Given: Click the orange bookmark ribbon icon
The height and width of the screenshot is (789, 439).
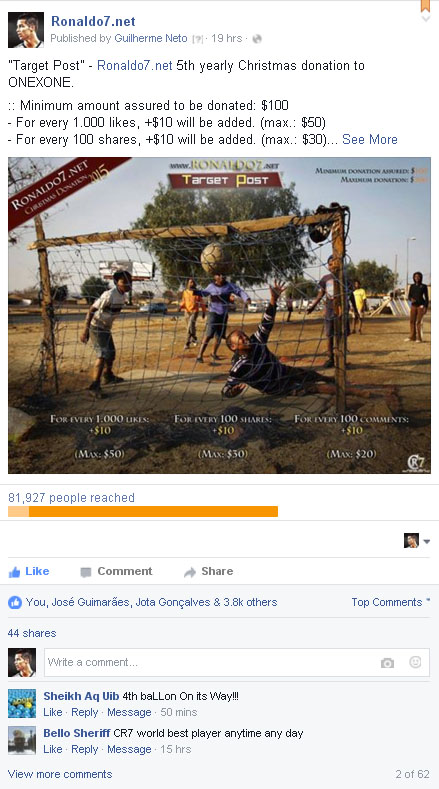Looking at the screenshot, I should click(x=425, y=6).
